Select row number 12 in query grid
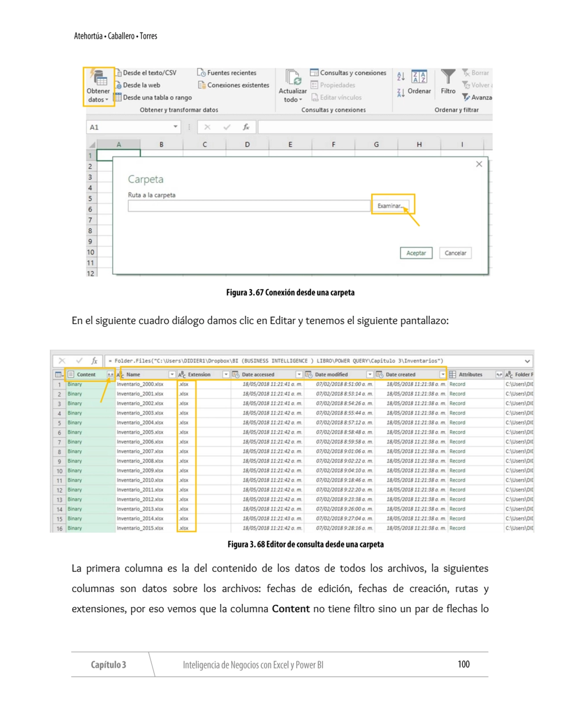This screenshot has width=563, height=728. (59, 490)
